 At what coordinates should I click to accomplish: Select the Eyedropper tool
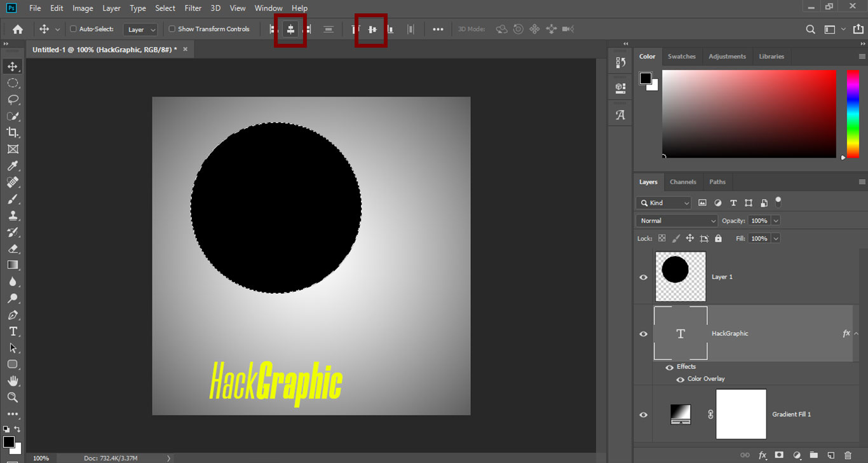(x=13, y=166)
